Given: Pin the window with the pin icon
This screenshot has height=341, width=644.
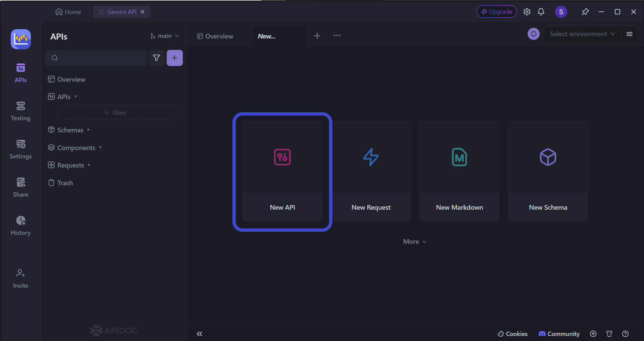Looking at the screenshot, I should pos(585,11).
